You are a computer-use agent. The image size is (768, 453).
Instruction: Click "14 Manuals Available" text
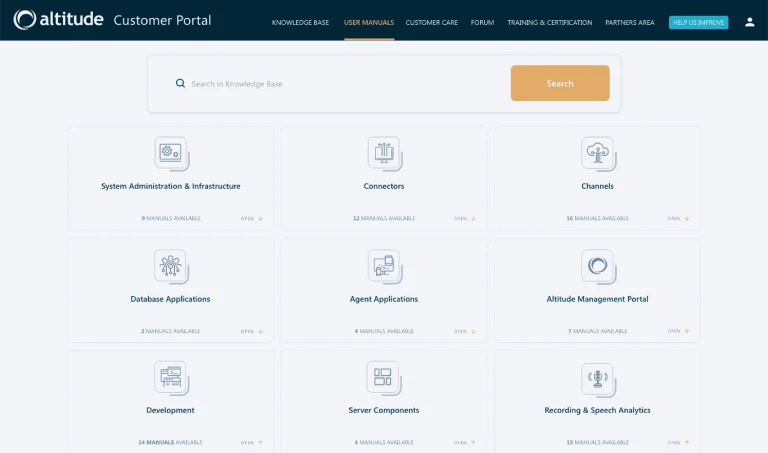click(170, 443)
